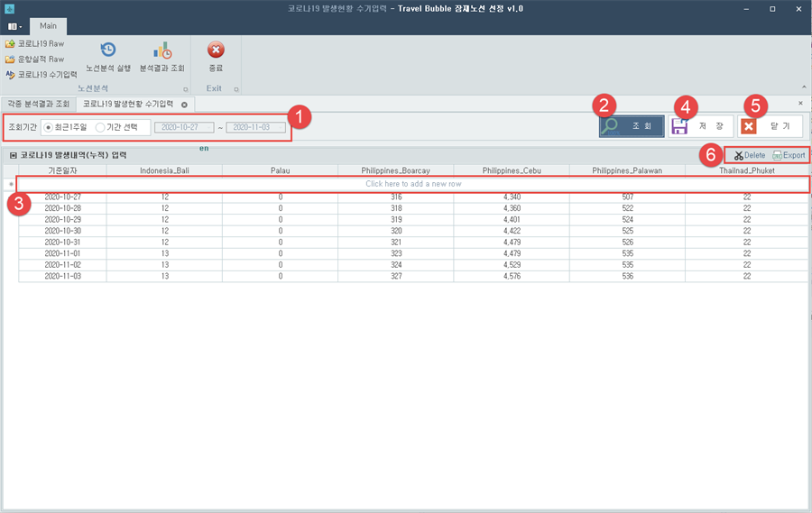Screen dimensions: 812x513
Task: Click the Palawan value 536
Action: point(627,277)
